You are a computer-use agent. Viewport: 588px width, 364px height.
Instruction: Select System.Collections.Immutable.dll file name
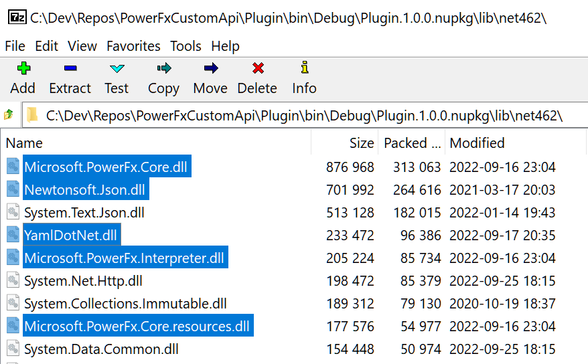point(125,304)
